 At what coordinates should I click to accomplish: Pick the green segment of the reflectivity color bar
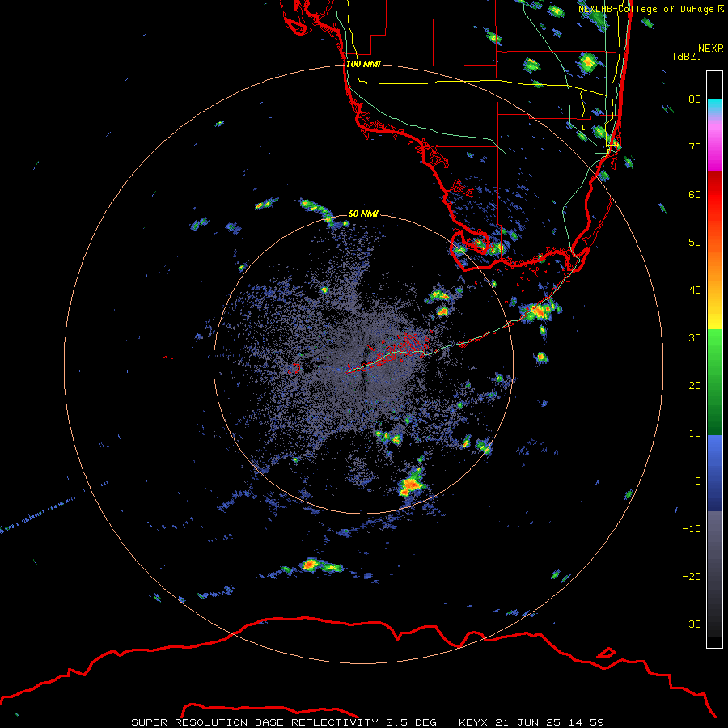(714, 382)
